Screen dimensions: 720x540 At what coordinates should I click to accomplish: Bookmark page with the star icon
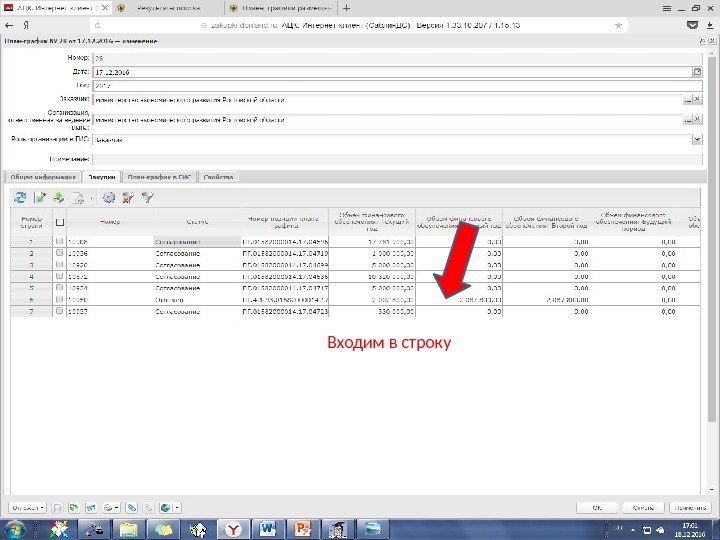pyautogui.click(x=618, y=25)
